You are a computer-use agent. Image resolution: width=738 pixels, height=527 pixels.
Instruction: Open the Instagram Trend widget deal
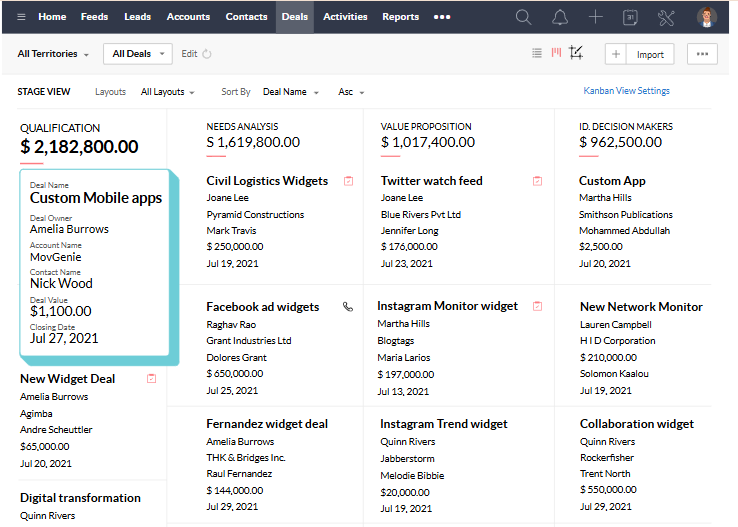(x=444, y=424)
